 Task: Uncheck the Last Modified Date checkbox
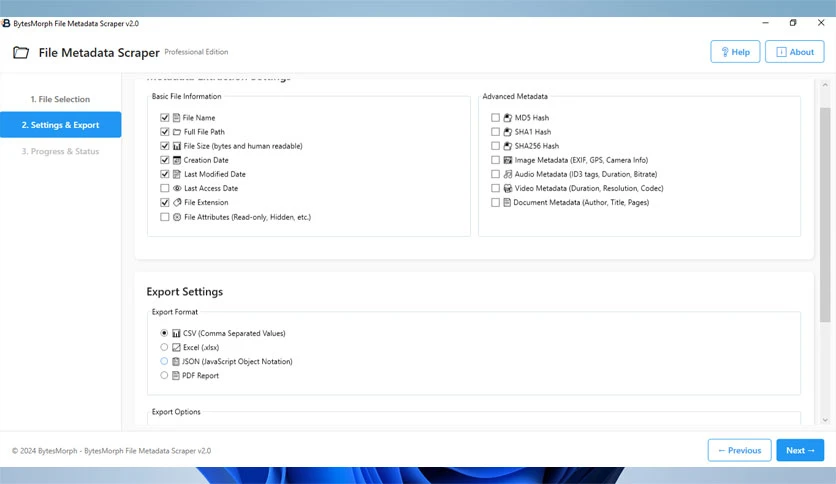coord(165,174)
